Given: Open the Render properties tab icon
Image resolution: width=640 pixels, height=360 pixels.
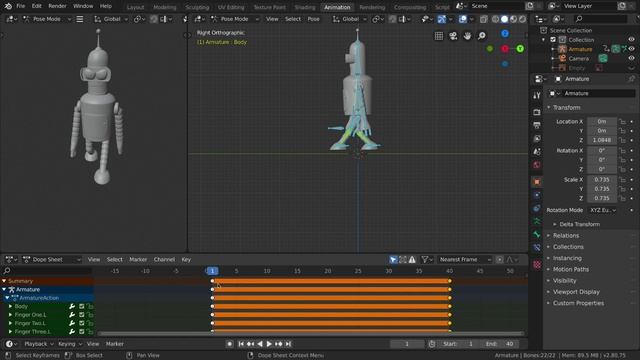Looking at the screenshot, I should click(x=537, y=112).
